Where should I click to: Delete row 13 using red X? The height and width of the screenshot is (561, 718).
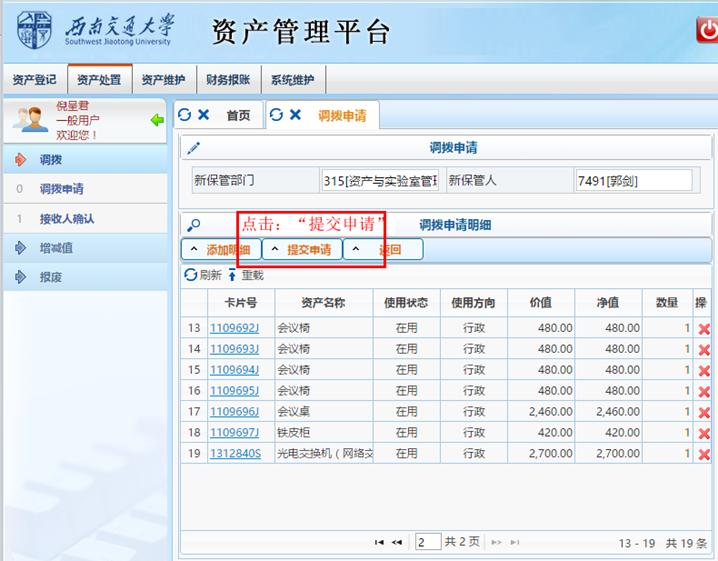pyautogui.click(x=704, y=329)
